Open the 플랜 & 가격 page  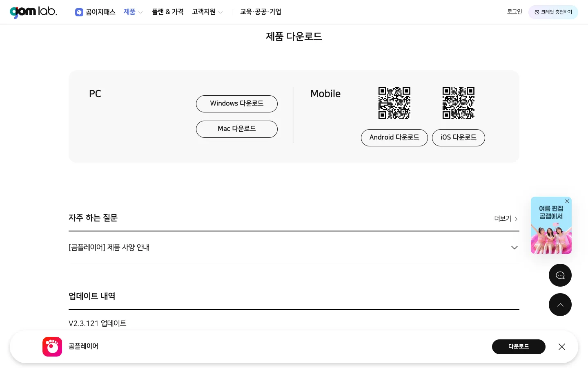click(168, 12)
